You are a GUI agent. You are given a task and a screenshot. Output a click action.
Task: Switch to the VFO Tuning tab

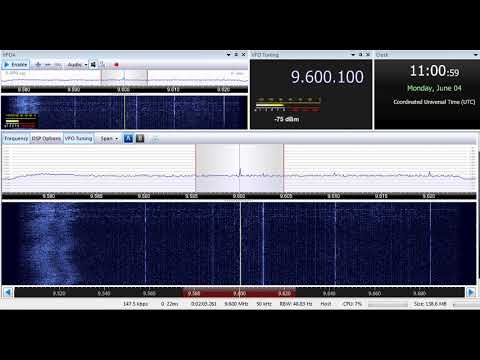coord(78,138)
